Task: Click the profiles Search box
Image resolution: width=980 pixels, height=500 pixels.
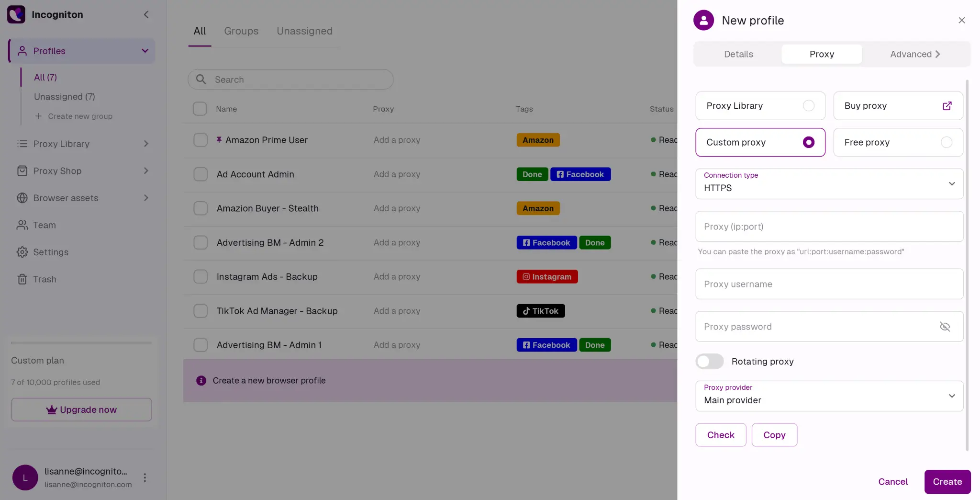Action: (290, 80)
